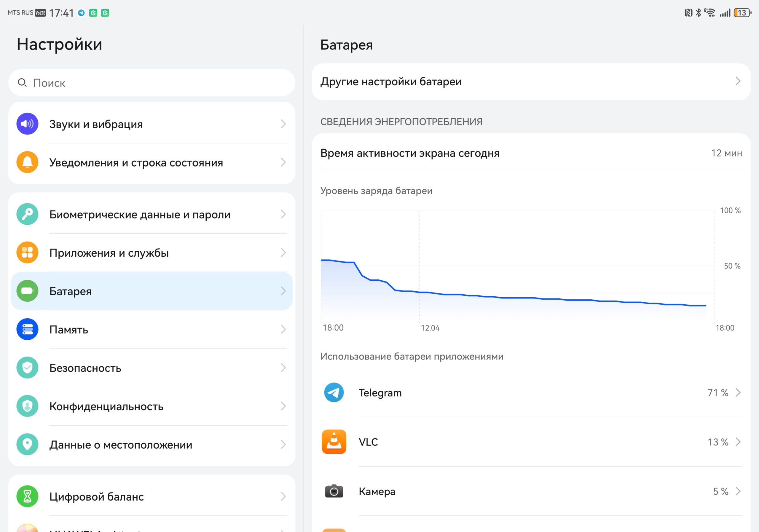Open Цифровой баланс settings
Screen dimensions: 759x532
pyautogui.click(x=152, y=496)
